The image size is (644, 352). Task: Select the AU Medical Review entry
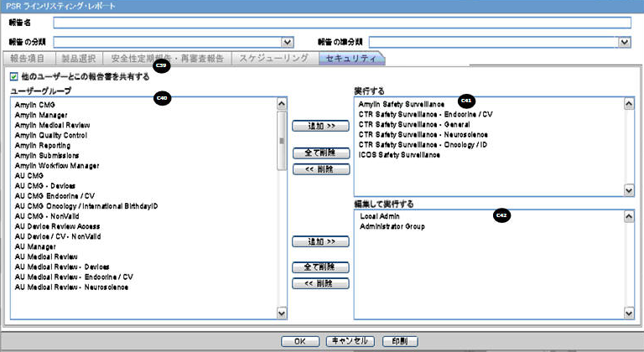tap(46, 257)
